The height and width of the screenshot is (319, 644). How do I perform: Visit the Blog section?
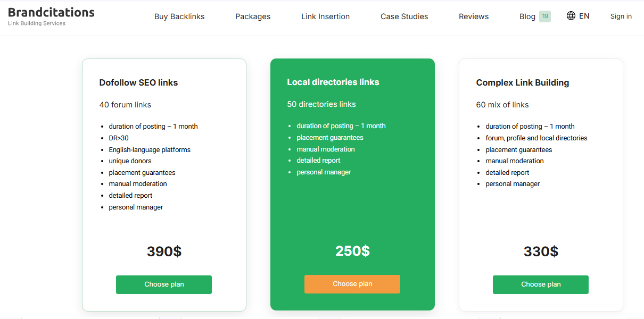coord(527,16)
